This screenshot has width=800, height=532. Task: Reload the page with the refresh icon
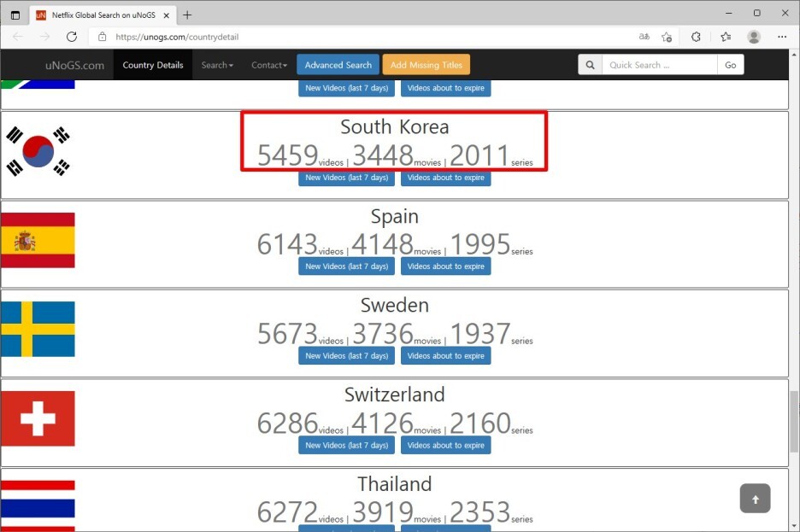click(72, 37)
